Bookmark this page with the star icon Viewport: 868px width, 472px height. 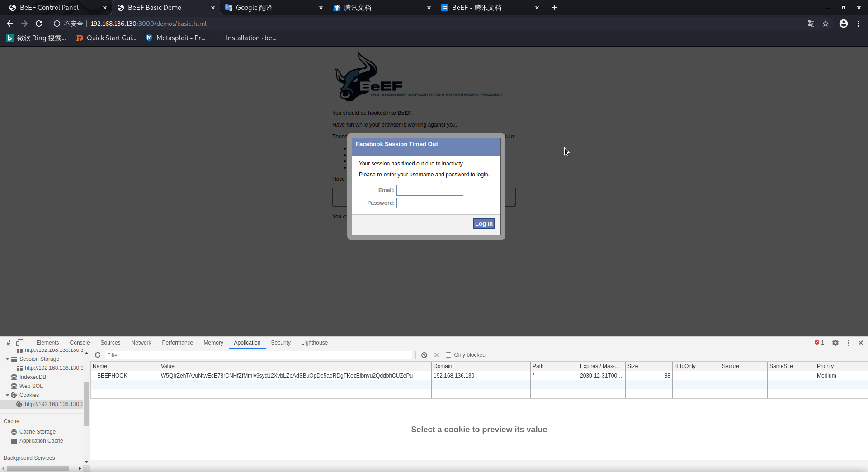[826, 24]
